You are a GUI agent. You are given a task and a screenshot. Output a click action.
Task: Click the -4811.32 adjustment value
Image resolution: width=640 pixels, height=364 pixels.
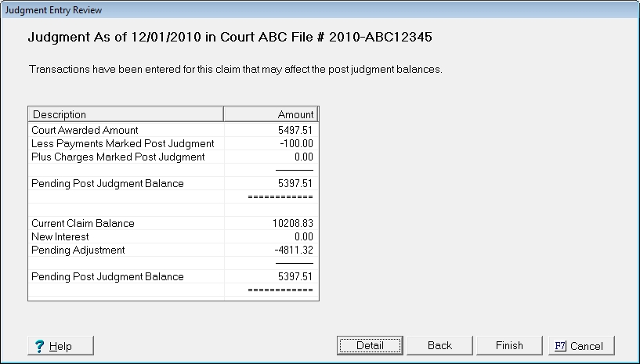[294, 250]
